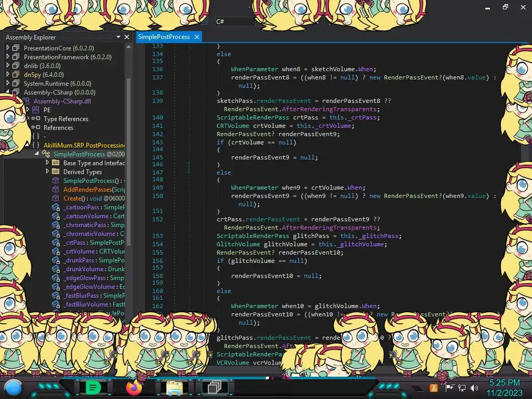Viewport: 532px width, 399px height.
Task: Expand the Derived Types folder
Action: (47, 171)
